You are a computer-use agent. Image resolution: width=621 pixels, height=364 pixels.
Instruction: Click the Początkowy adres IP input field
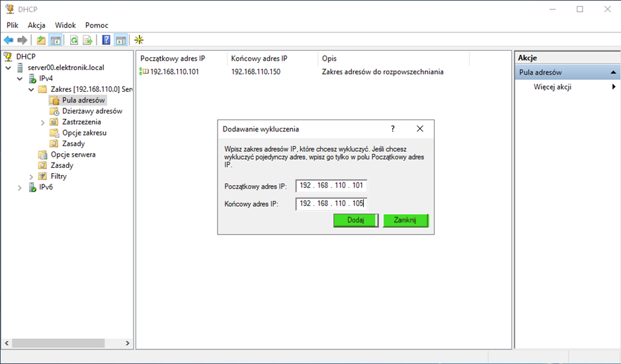point(331,186)
